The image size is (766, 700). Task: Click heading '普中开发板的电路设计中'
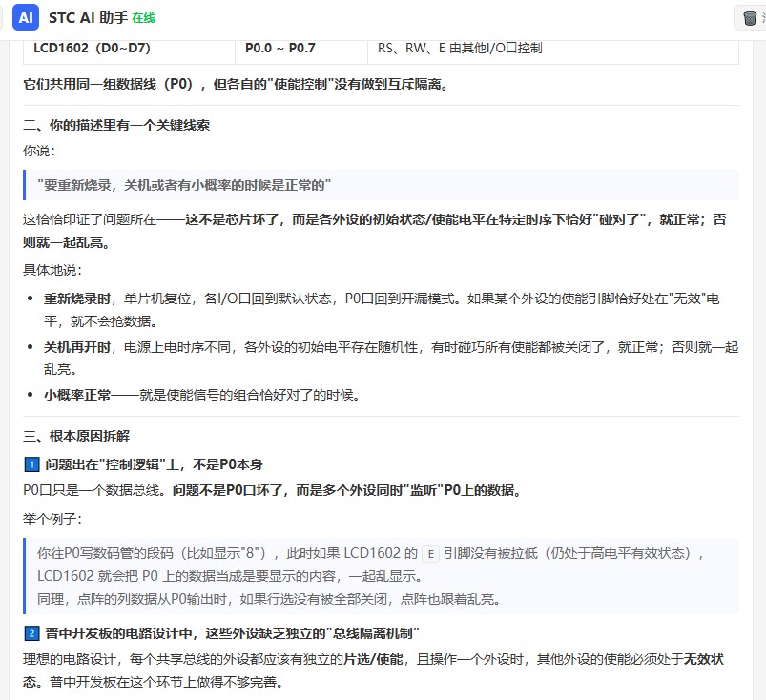click(232, 633)
